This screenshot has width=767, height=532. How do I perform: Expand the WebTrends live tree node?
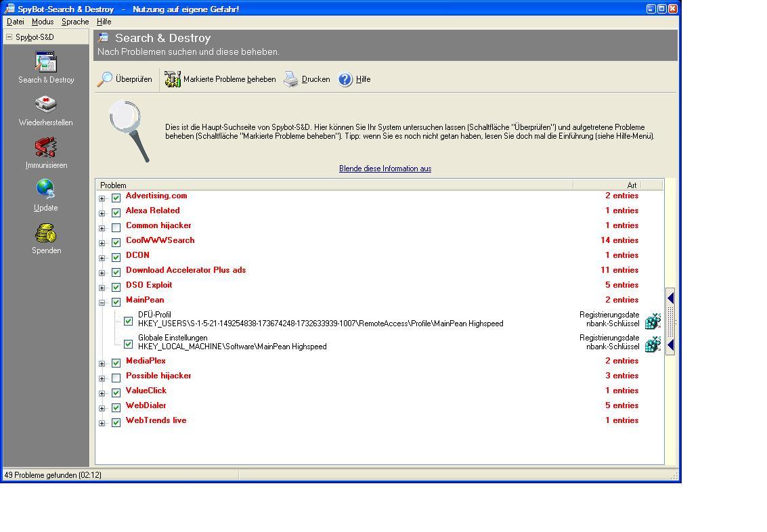(x=102, y=423)
